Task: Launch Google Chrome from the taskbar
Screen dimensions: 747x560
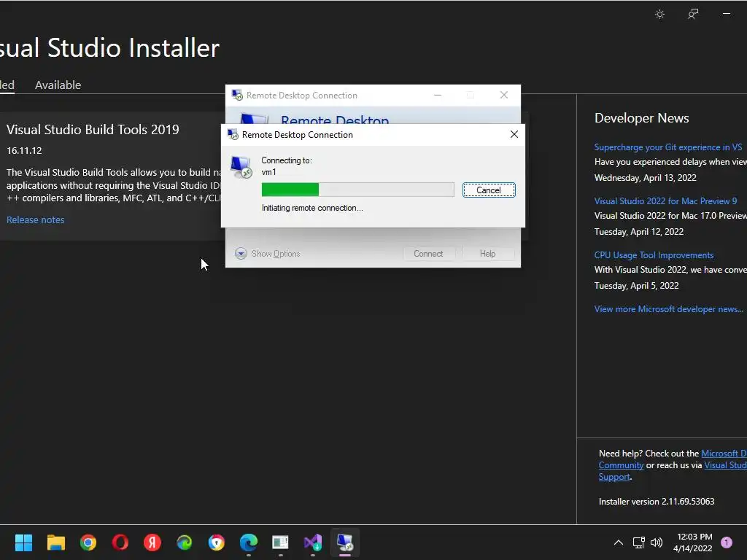Action: click(88, 542)
